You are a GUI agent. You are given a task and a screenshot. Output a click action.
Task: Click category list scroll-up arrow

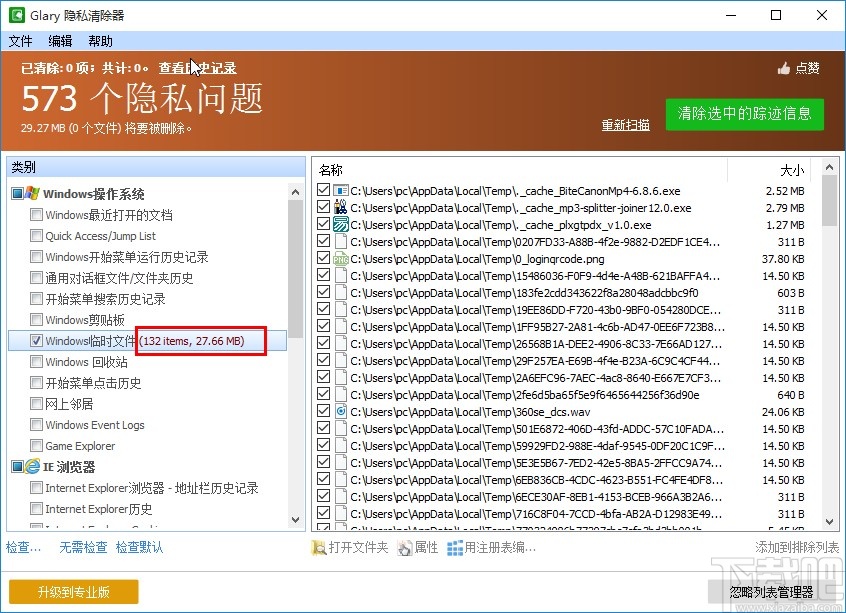(x=295, y=192)
